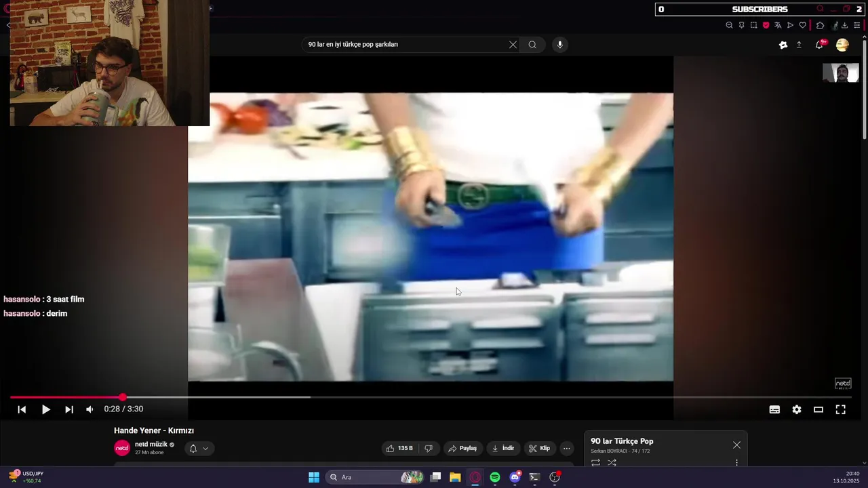
Task: Like the video with 135 B likes
Action: [399, 449]
